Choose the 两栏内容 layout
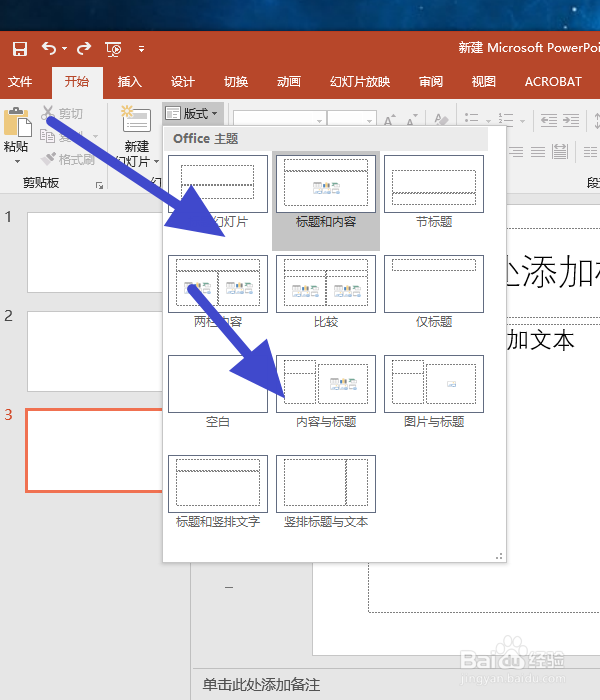The image size is (600, 700). 218,291
